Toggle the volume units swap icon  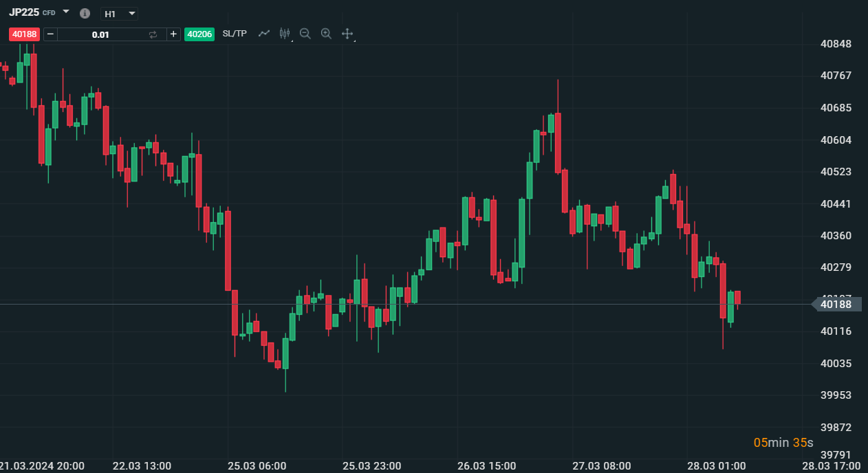[153, 34]
